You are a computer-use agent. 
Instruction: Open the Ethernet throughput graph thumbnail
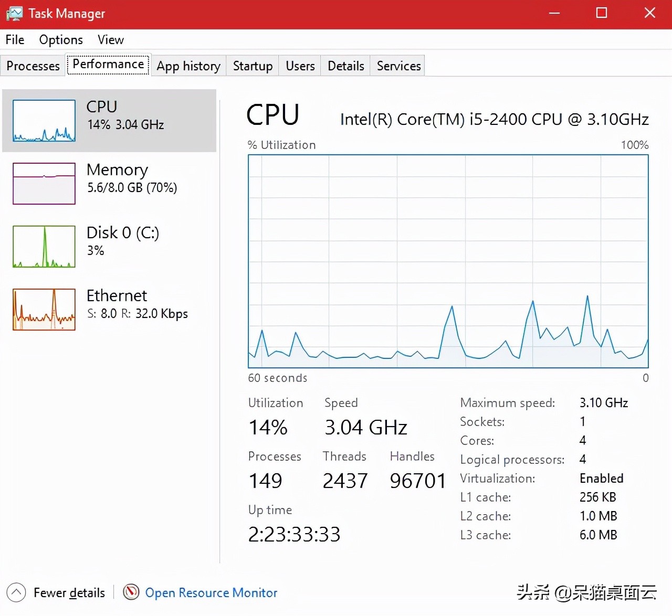pyautogui.click(x=44, y=310)
